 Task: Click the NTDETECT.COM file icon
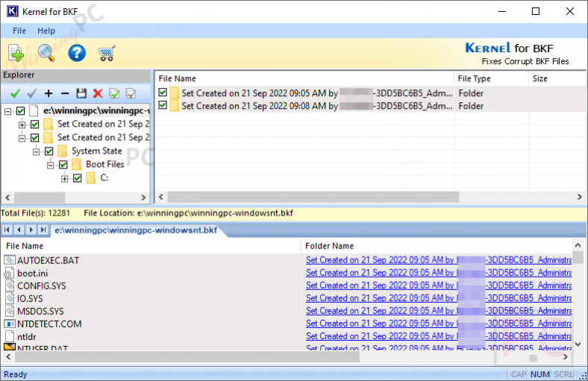[10, 324]
